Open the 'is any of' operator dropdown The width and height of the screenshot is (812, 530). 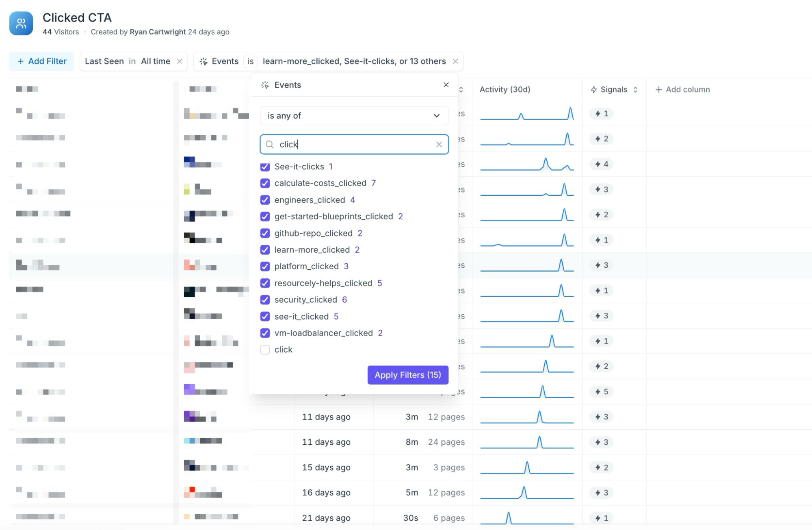coord(354,116)
